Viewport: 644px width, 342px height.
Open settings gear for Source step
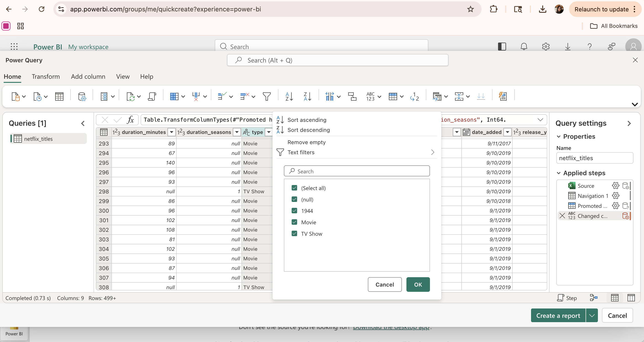pyautogui.click(x=615, y=186)
